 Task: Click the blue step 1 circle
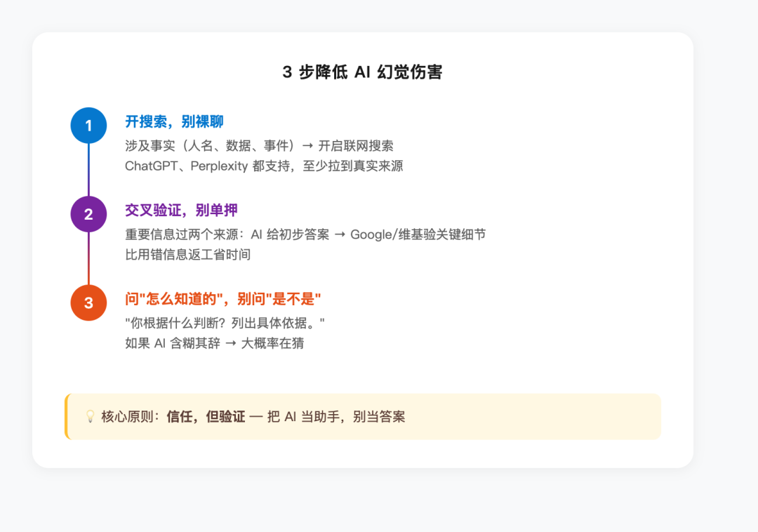(x=88, y=126)
